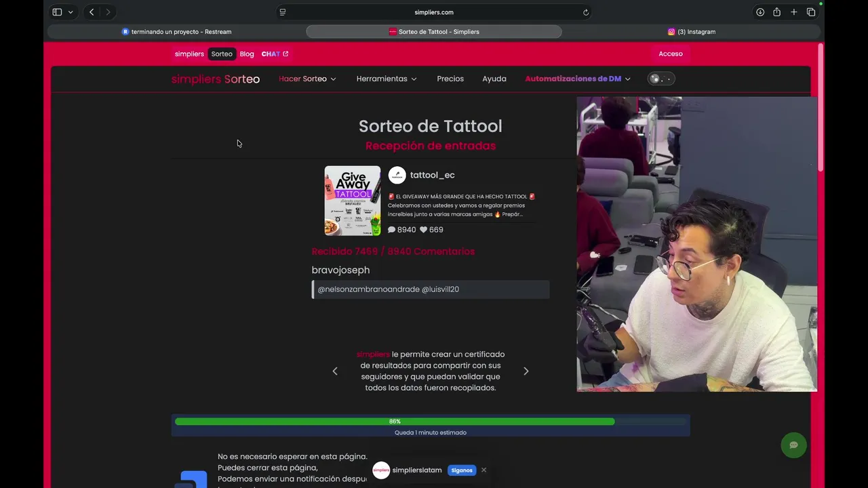Screen dimensions: 868x488
Task: Show the previous carousel slide
Action: (335, 371)
